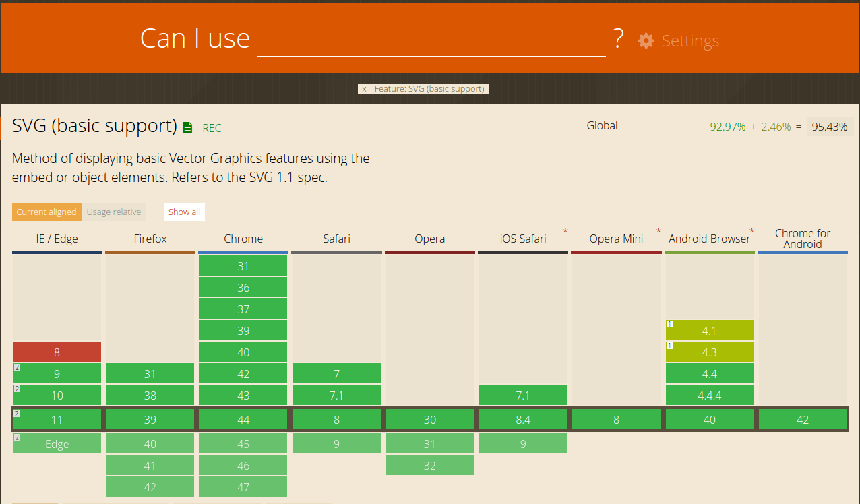Select the yellow-green Android 4.3 cell

coord(710,352)
